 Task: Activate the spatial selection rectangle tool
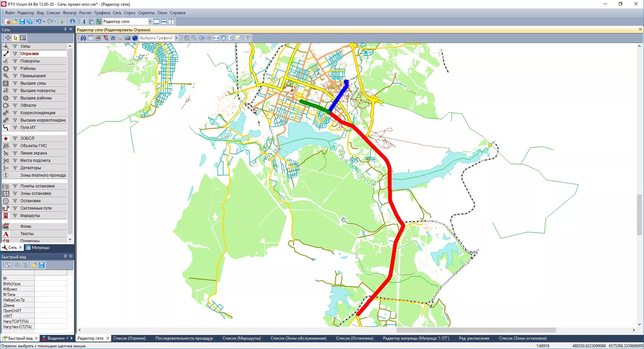23,38
